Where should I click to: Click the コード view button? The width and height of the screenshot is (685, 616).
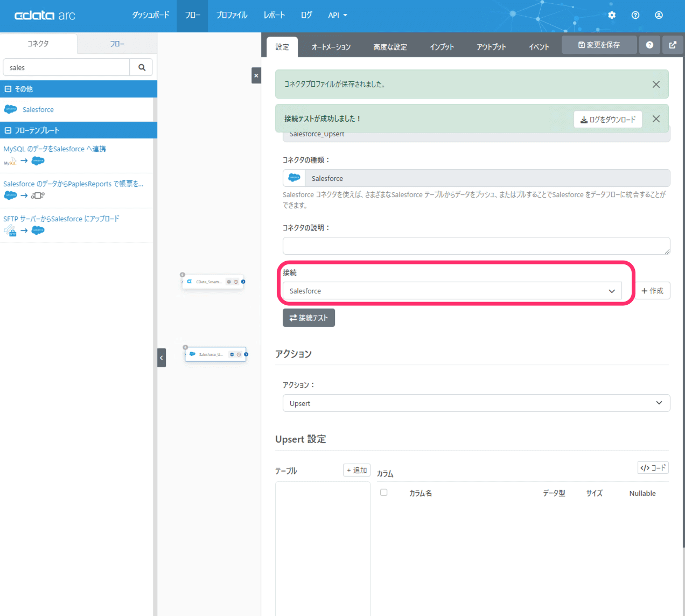(653, 468)
